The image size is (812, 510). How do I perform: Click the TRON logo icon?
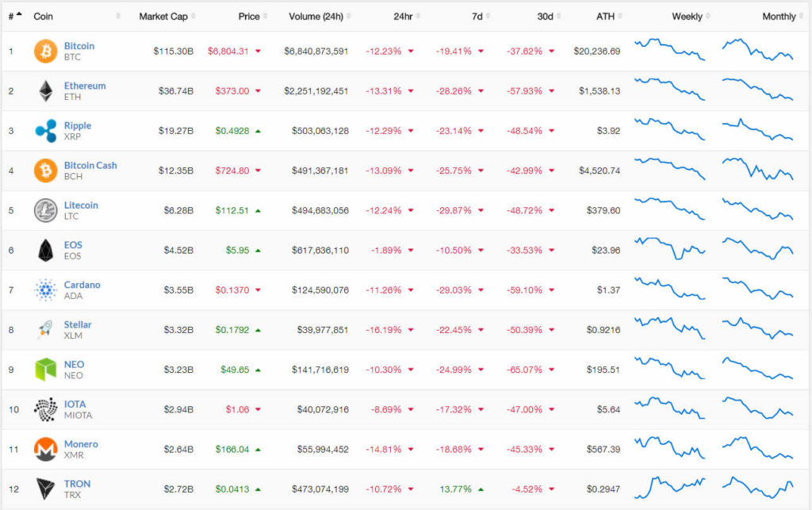45,489
